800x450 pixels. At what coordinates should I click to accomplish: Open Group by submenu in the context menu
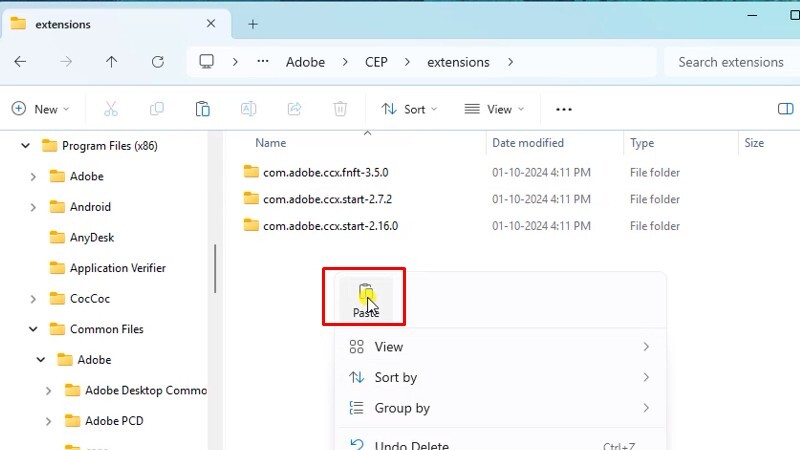(500, 408)
